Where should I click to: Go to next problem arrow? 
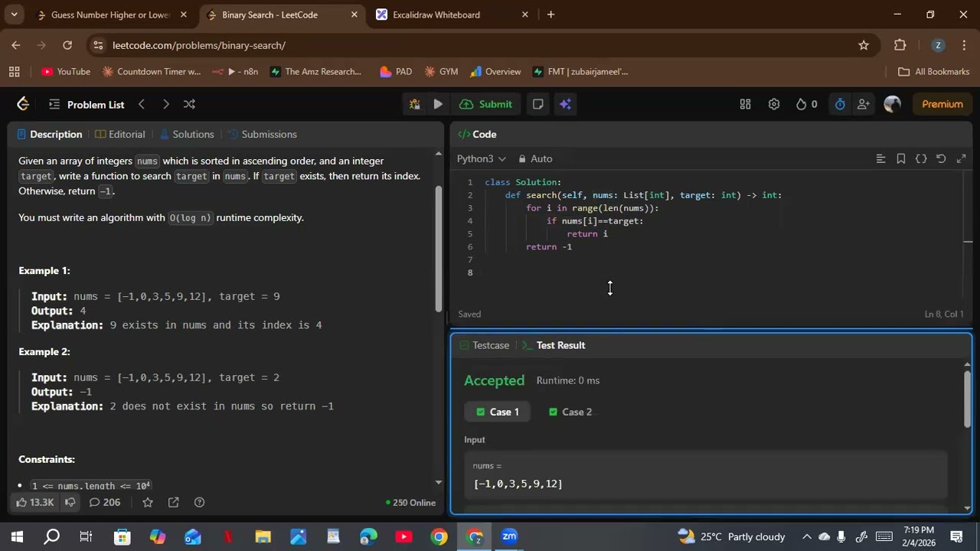pyautogui.click(x=165, y=104)
